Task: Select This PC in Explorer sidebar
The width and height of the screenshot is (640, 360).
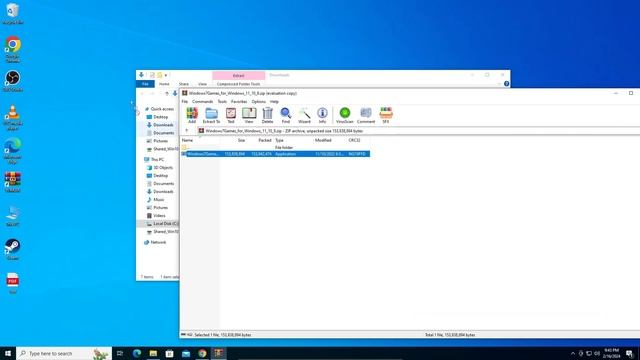Action: click(157, 160)
